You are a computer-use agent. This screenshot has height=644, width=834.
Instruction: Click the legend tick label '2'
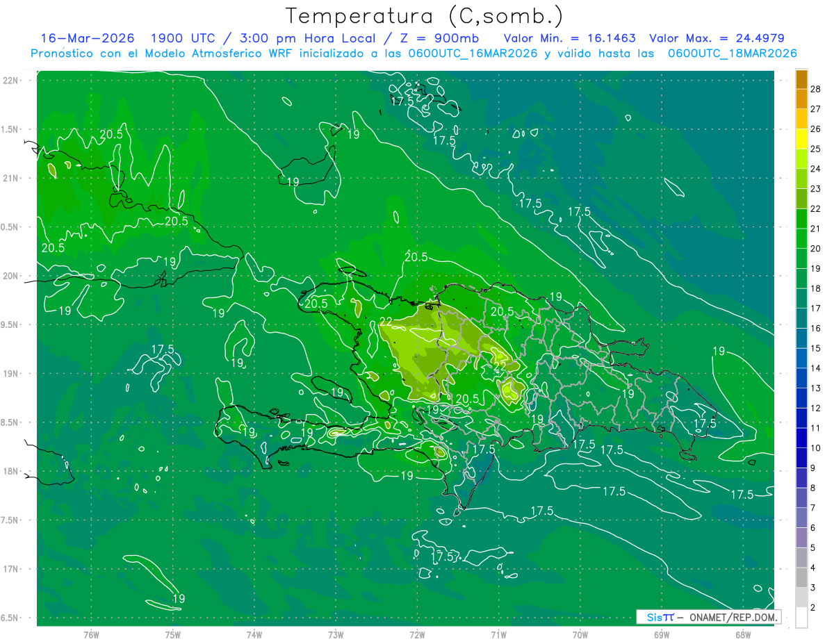click(814, 608)
